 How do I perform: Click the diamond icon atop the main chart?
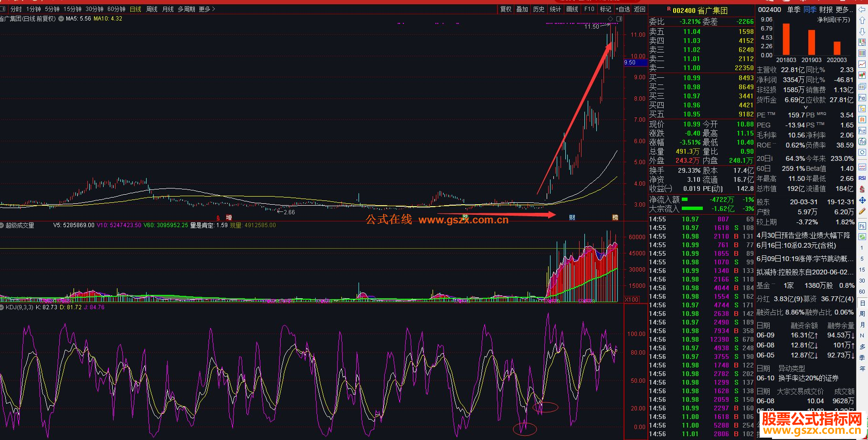[610, 19]
